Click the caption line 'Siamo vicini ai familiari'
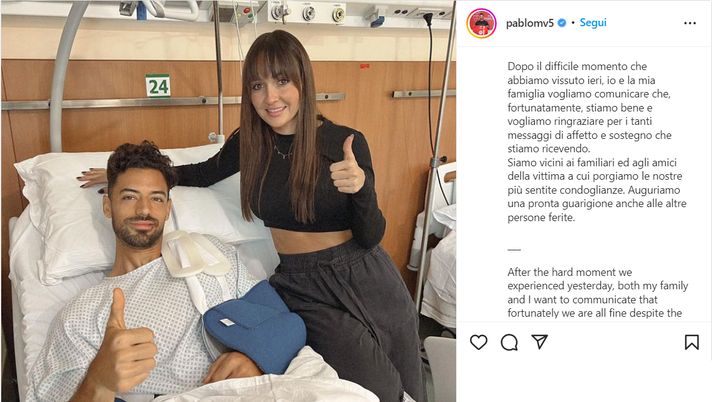The height and width of the screenshot is (402, 712). click(x=592, y=162)
